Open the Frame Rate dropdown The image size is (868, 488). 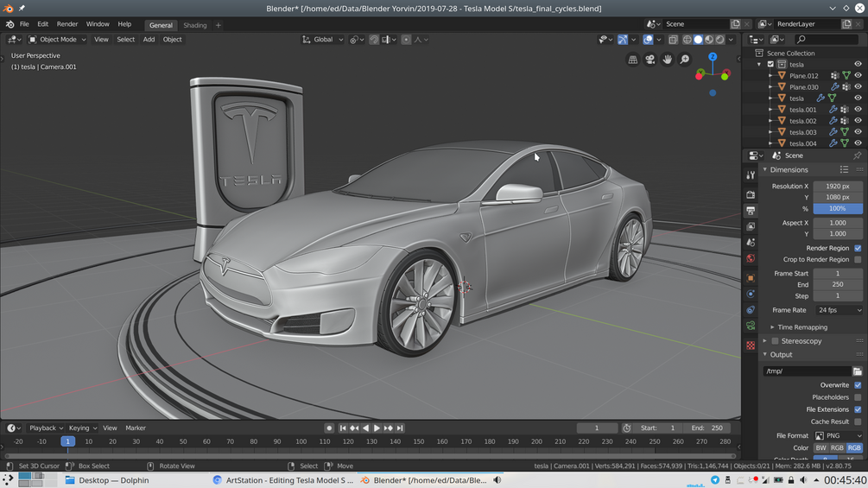[x=838, y=310]
